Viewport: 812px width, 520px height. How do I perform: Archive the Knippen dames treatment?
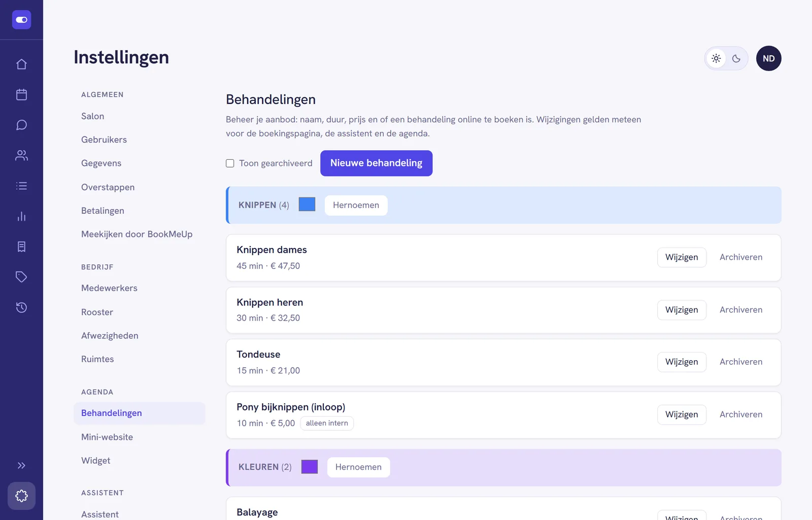tap(741, 257)
